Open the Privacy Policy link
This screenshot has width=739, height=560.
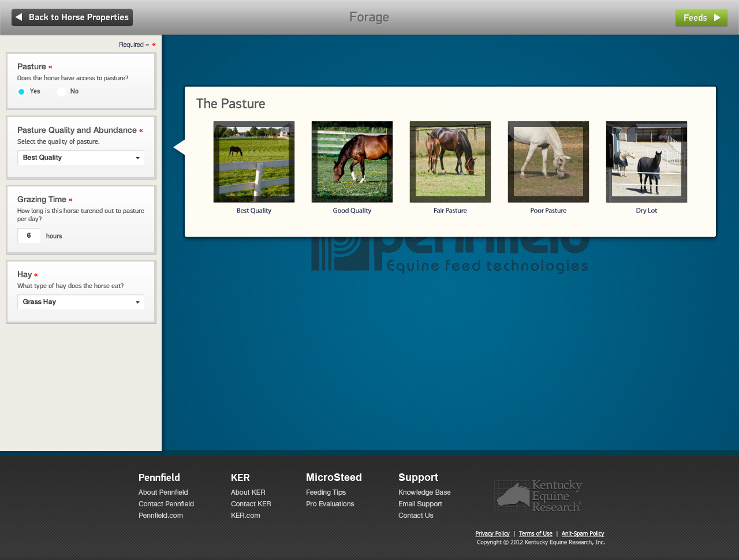(492, 534)
